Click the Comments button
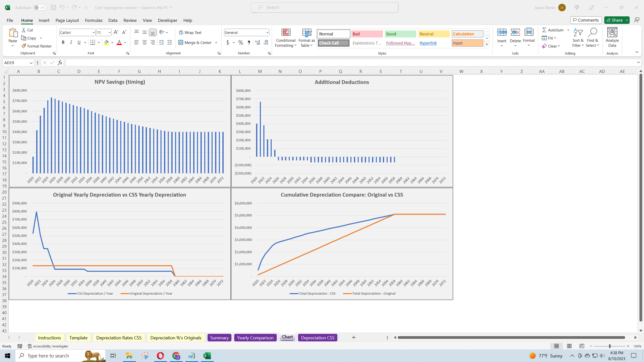Viewport: 644px width, 362px height. click(586, 20)
